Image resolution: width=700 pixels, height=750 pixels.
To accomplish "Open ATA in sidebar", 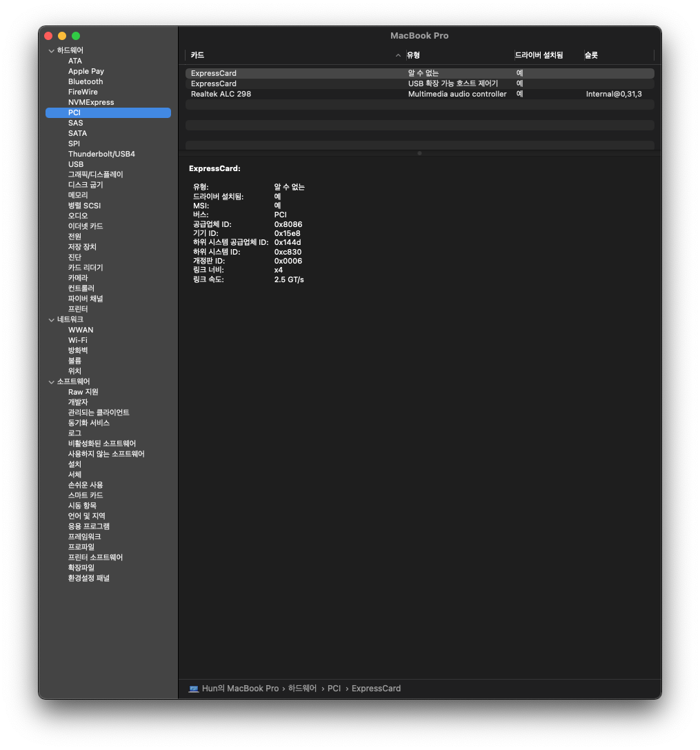I will [75, 61].
